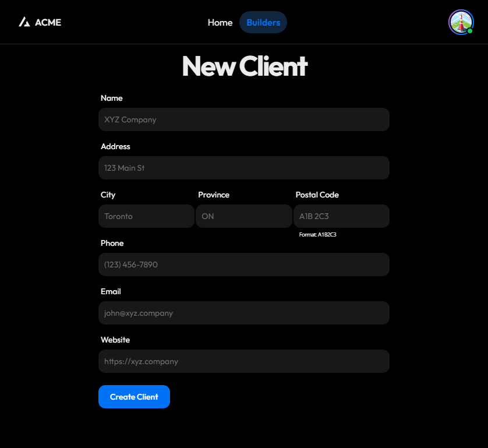Screen dimensions: 488x448
Task: Submit with the Create Client button
Action: coord(134,397)
